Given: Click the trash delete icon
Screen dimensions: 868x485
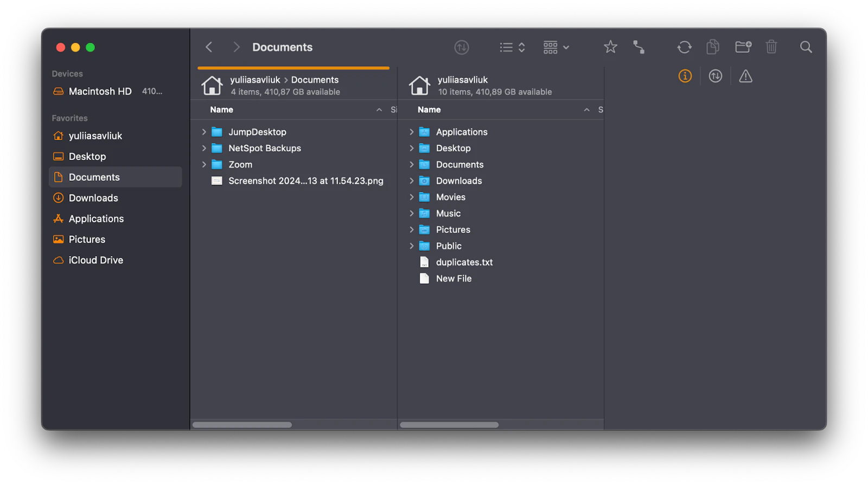Looking at the screenshot, I should tap(771, 47).
